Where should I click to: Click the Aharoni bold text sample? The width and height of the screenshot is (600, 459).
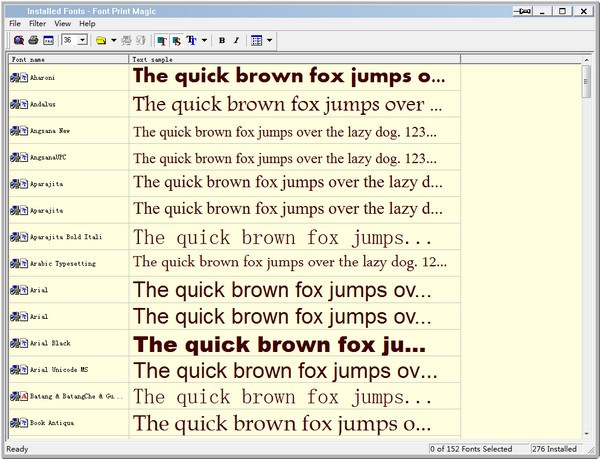tap(289, 76)
